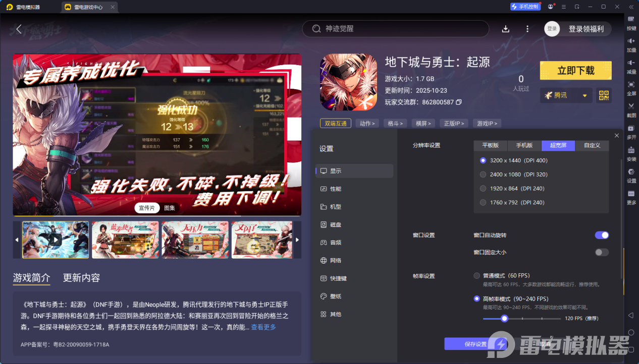The width and height of the screenshot is (639, 364).
Task: Switch to 超宽屏 resolution tab
Action: (558, 145)
